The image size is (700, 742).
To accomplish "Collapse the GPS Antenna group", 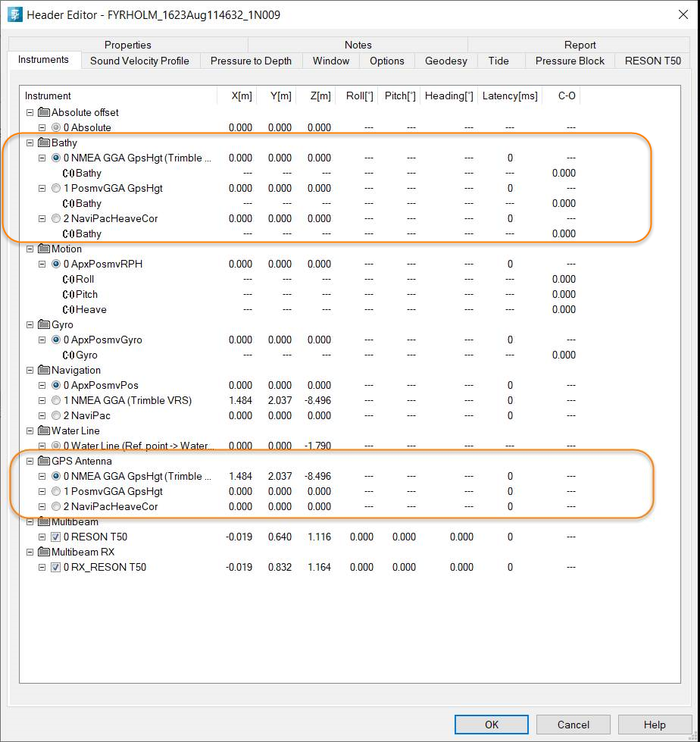I will (x=30, y=461).
